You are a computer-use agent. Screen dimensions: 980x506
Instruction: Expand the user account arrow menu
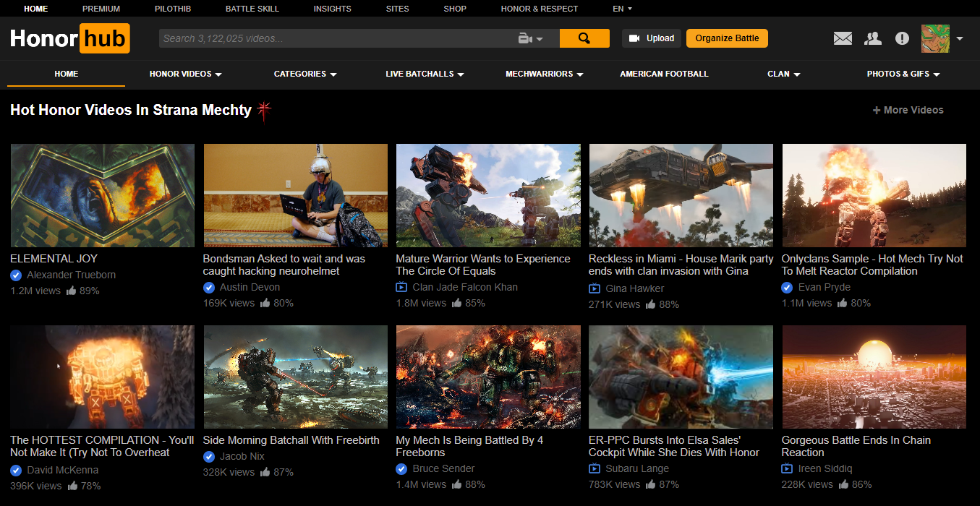pos(960,39)
